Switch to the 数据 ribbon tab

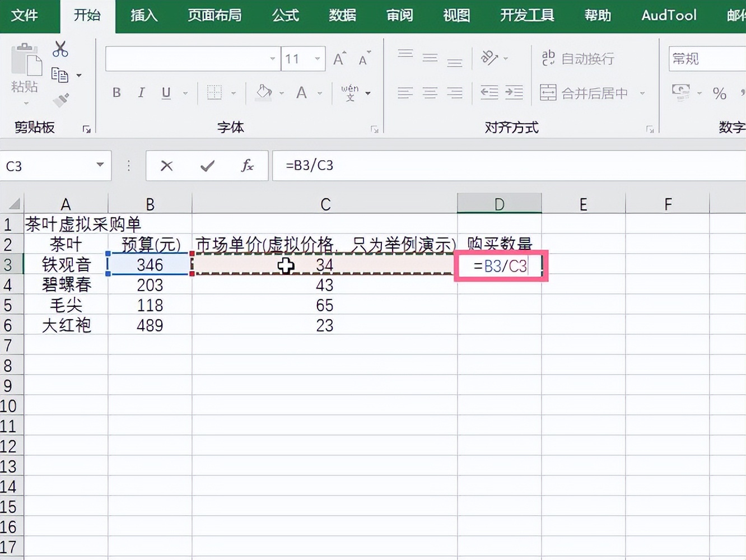click(342, 16)
